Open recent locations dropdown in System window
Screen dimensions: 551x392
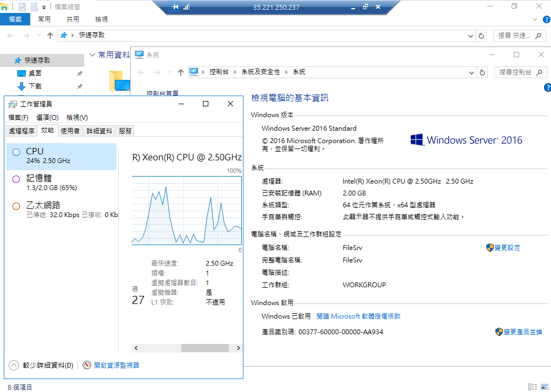(x=169, y=72)
